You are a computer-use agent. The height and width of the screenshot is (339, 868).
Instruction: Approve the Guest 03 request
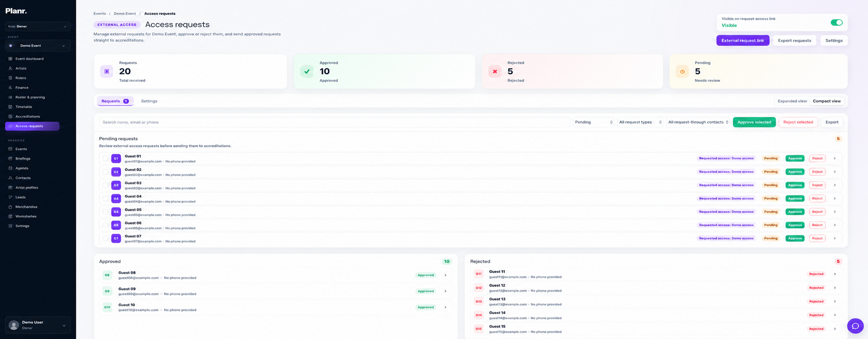[x=795, y=185]
